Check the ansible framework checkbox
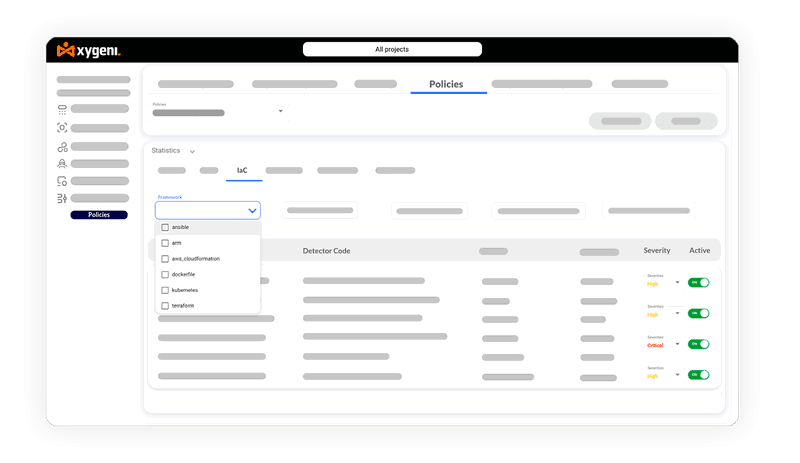 pyautogui.click(x=165, y=227)
